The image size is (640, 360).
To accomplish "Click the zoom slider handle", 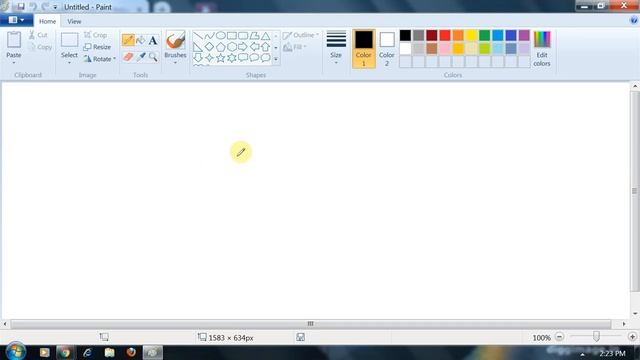I will point(596,336).
